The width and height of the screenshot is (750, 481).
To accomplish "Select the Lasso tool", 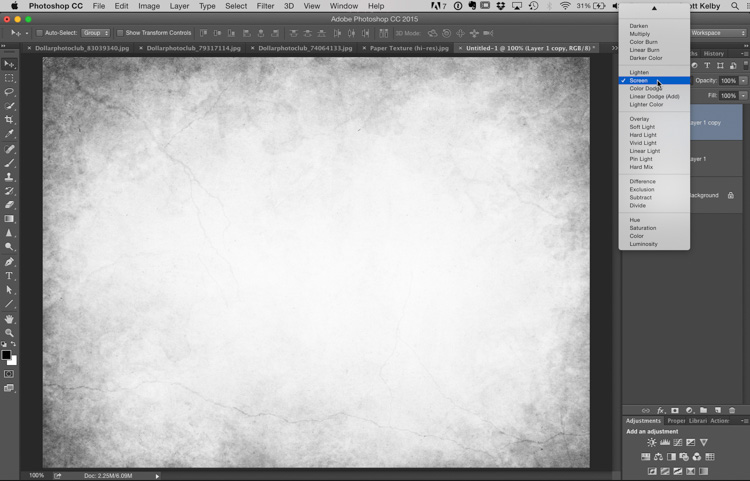I will (10, 92).
